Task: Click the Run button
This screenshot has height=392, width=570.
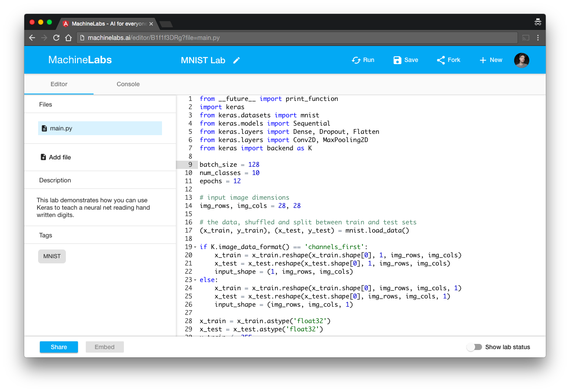Action: [x=363, y=60]
